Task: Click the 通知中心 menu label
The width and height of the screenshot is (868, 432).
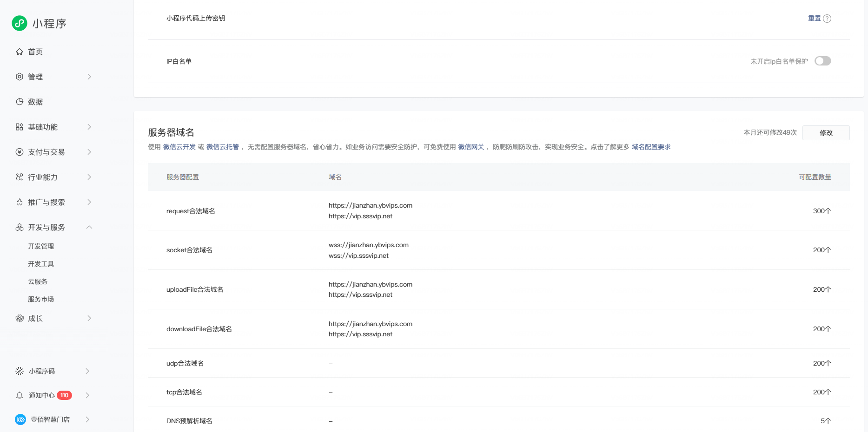Action: [42, 395]
